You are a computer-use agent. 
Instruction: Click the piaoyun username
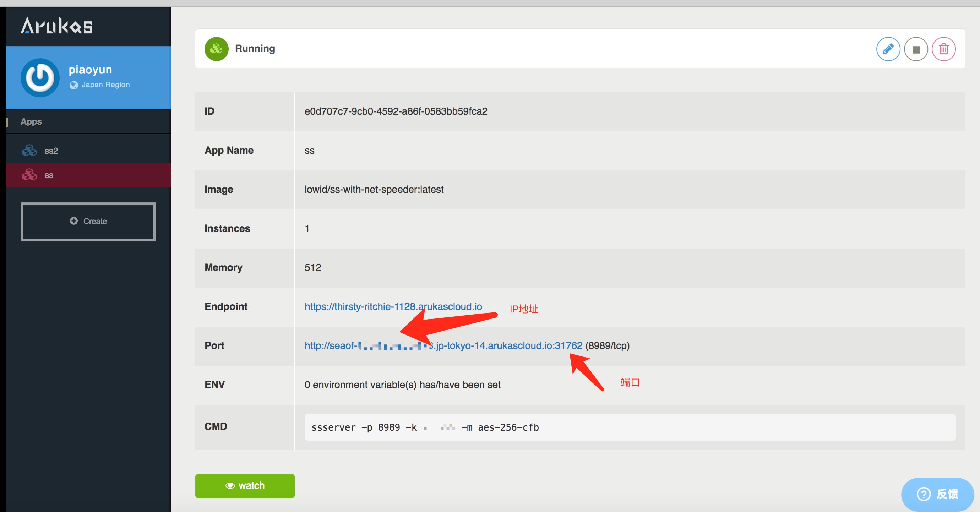pos(90,70)
